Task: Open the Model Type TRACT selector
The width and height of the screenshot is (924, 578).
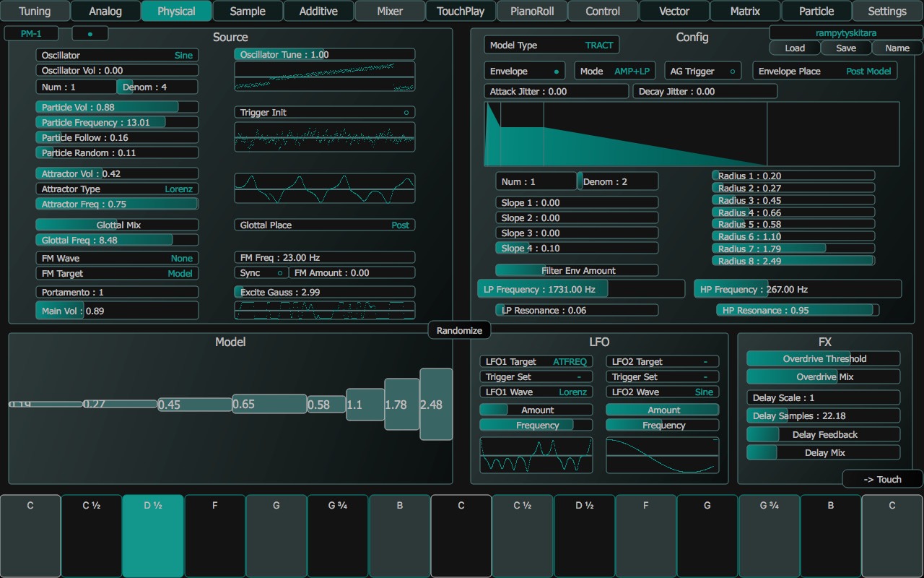Action: pos(551,44)
